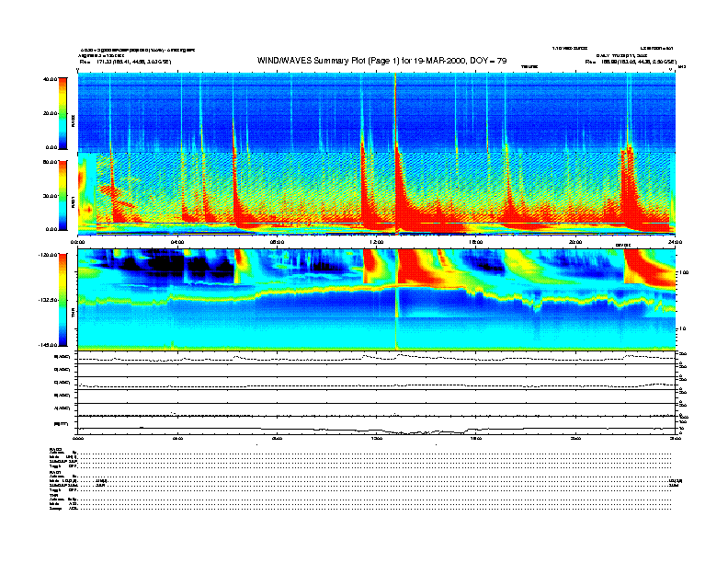The width and height of the screenshot is (728, 563).
Task: Click the RAD2 header in the status table
Action: pos(56,449)
